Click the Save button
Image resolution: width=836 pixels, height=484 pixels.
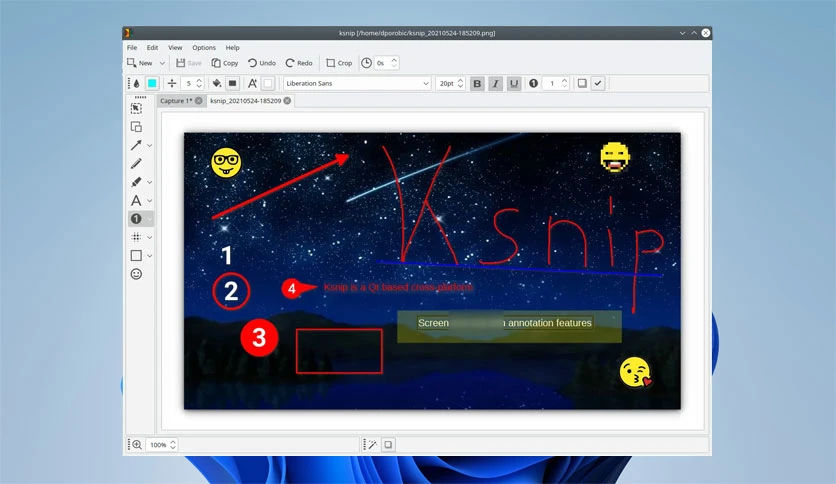coord(189,63)
